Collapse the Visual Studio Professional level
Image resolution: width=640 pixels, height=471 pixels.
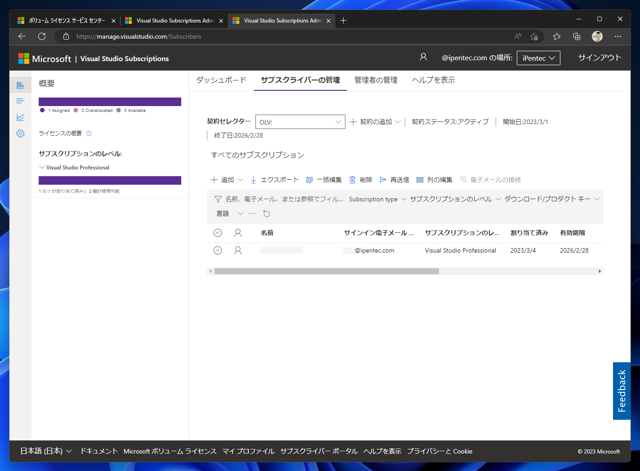point(42,168)
